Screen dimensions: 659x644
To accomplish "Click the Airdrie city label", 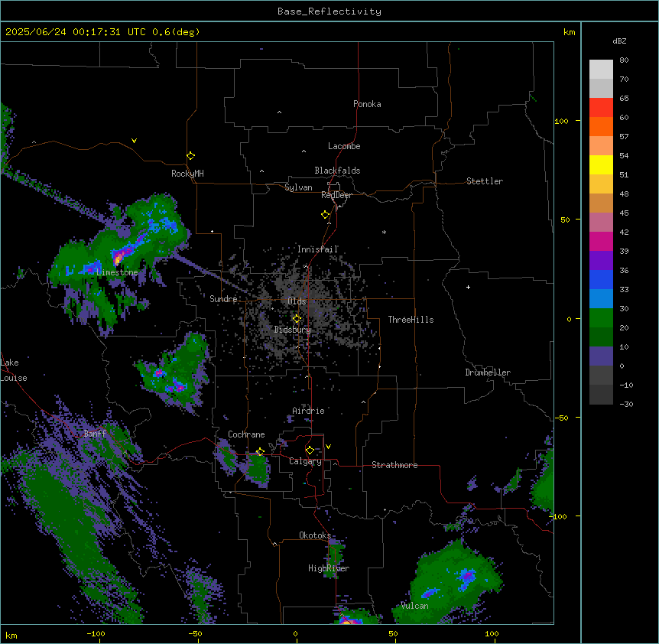I will (308, 411).
